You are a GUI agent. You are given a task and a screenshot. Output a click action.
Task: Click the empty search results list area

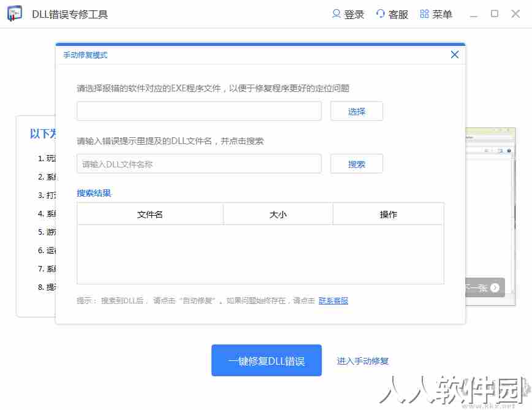260,254
